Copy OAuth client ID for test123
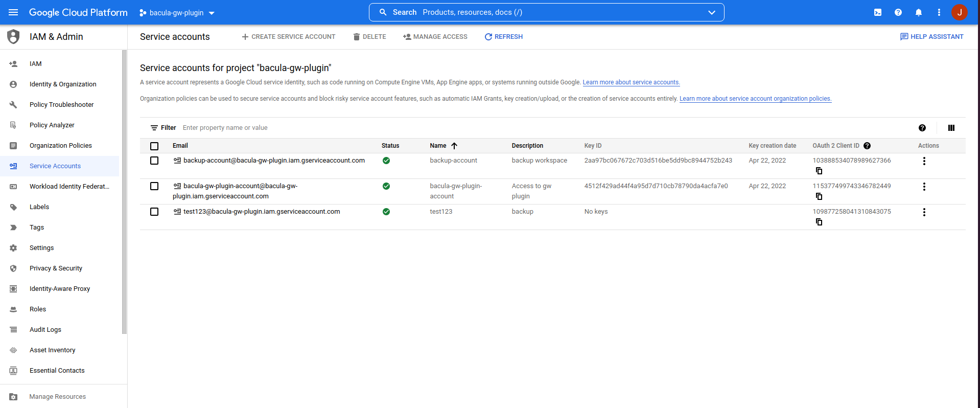The width and height of the screenshot is (980, 408). (819, 222)
